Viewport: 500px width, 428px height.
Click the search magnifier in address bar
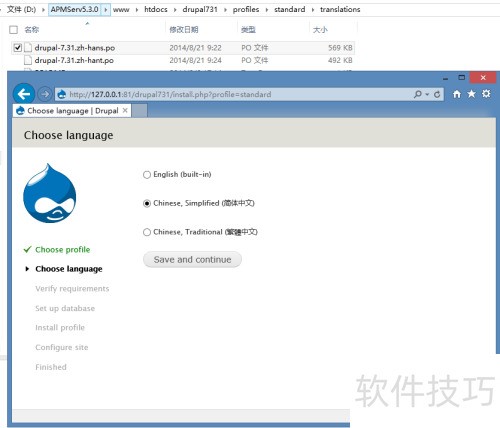pos(417,94)
